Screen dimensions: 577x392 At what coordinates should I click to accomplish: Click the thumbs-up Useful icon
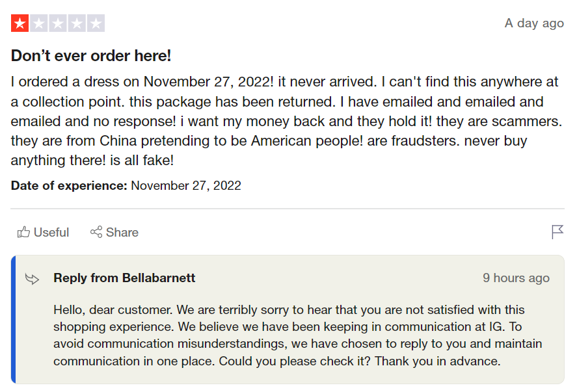click(23, 232)
